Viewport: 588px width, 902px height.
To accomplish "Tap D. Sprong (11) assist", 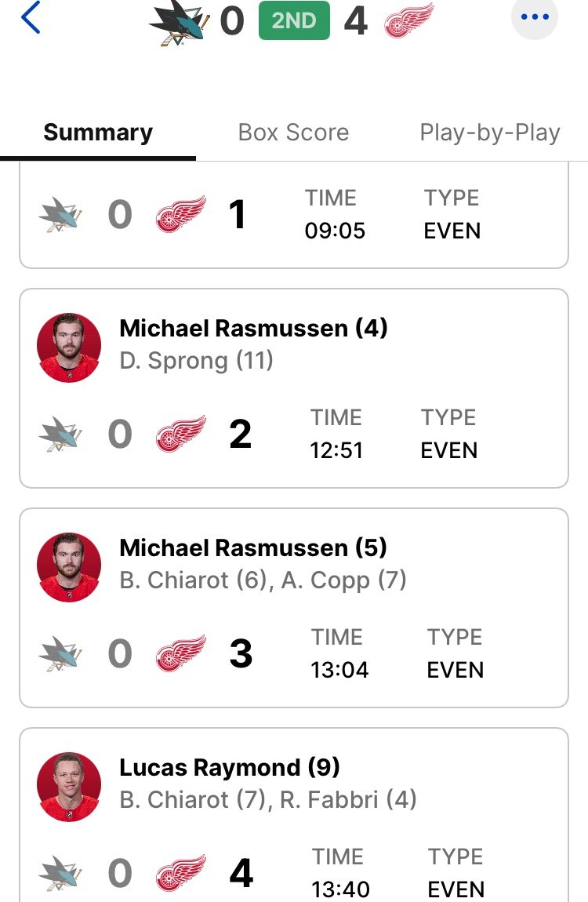I will click(197, 361).
